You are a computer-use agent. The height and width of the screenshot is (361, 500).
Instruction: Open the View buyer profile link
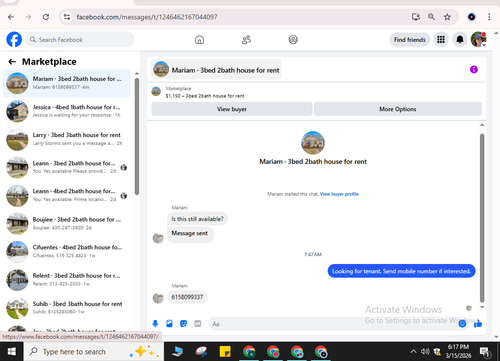[x=339, y=194]
